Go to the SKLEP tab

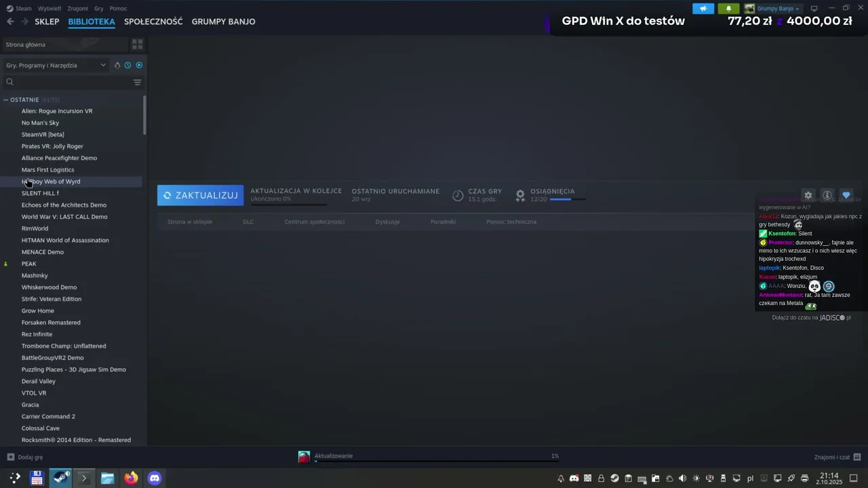click(x=47, y=22)
